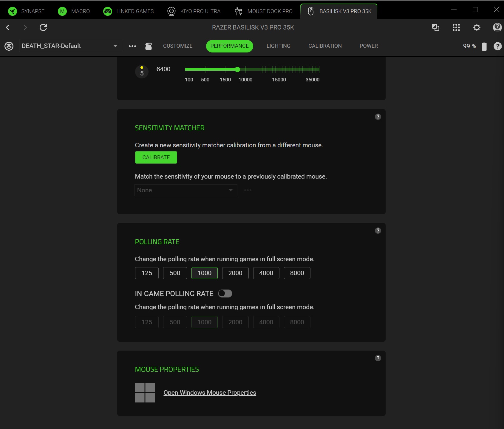The height and width of the screenshot is (429, 504).
Task: Open the Mouse Dock Pro tab
Action: [x=263, y=11]
